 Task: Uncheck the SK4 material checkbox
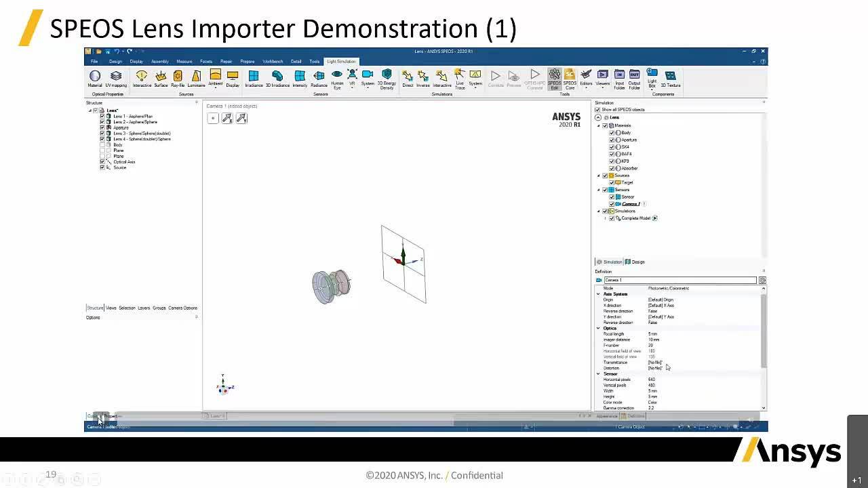tap(611, 147)
